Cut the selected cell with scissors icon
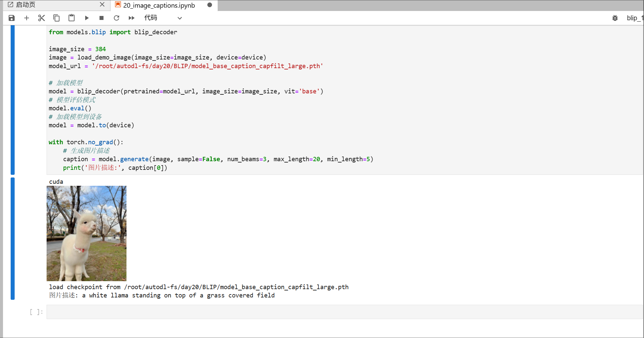 42,18
